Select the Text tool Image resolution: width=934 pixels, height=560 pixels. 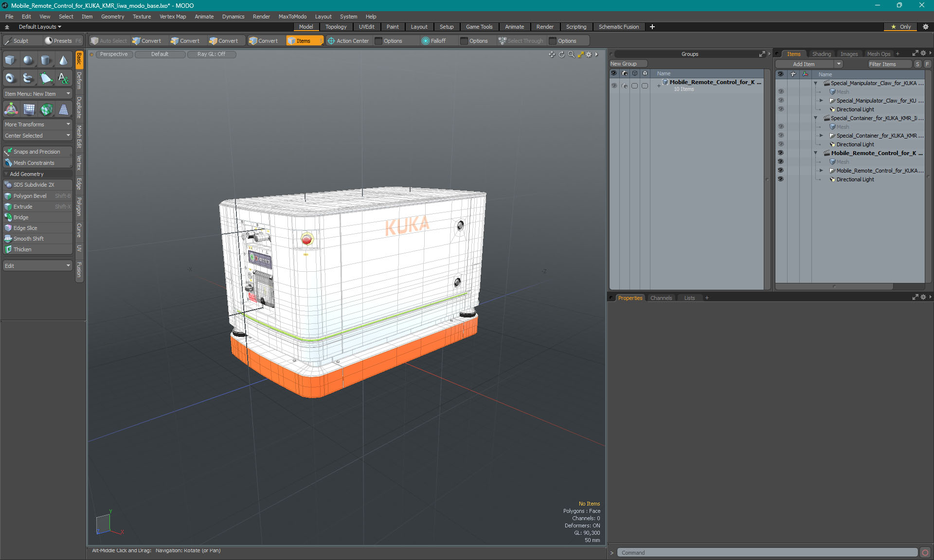coord(63,78)
